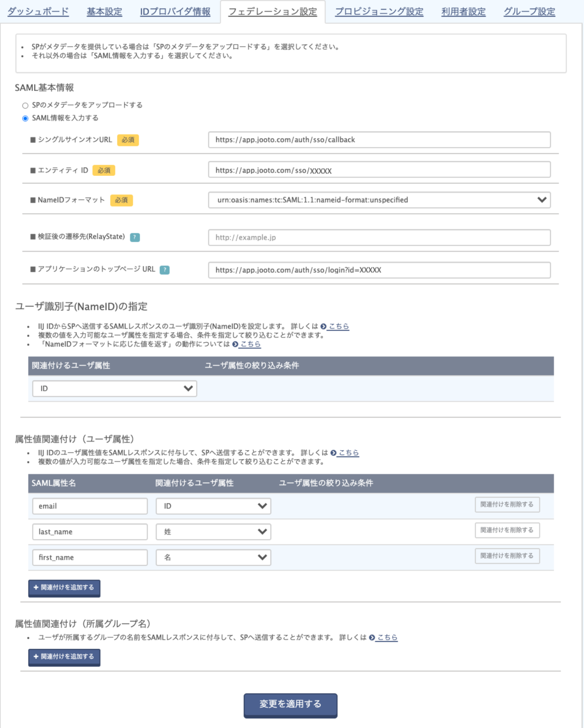This screenshot has width=584, height=728.
Task: Switch to the ダッシュボード tab
Action: tap(38, 12)
